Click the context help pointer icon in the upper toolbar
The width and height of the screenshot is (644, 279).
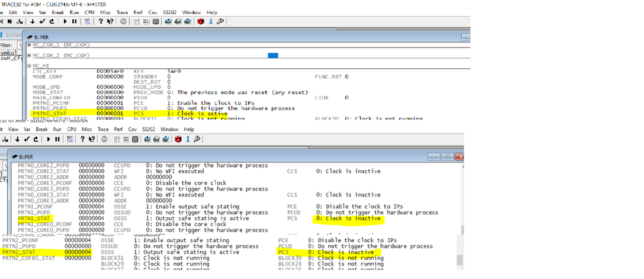(110, 21)
